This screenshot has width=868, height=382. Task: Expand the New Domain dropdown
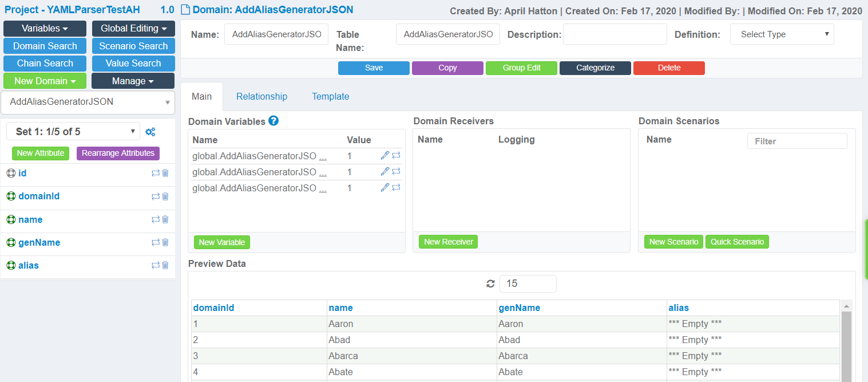click(45, 81)
